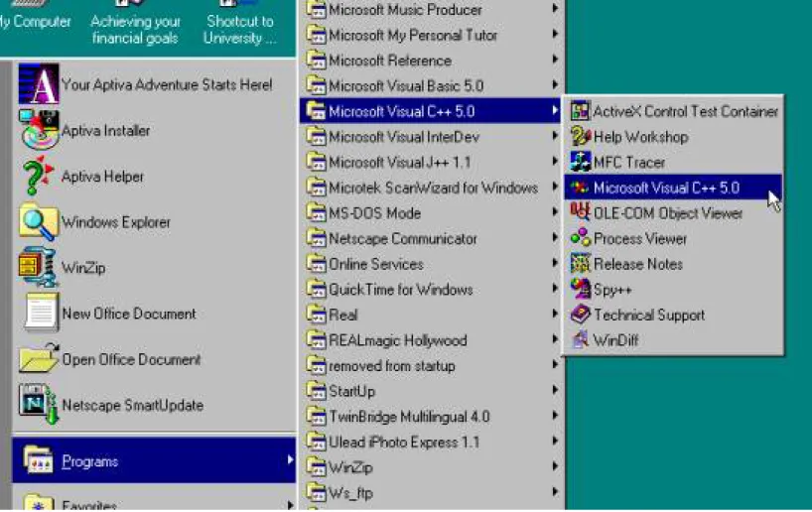Click the Aptiva Helper question mark icon
Viewport: 812px width, 512px height.
(x=39, y=176)
